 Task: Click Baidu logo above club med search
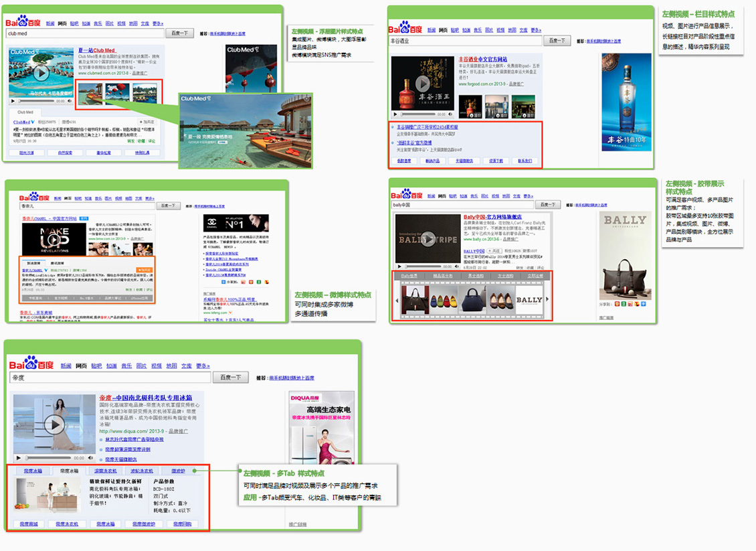[x=23, y=21]
